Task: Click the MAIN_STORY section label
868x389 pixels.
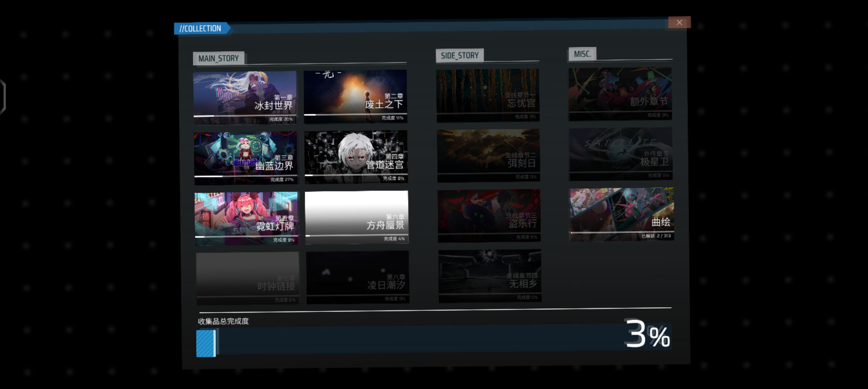Action: [x=218, y=58]
